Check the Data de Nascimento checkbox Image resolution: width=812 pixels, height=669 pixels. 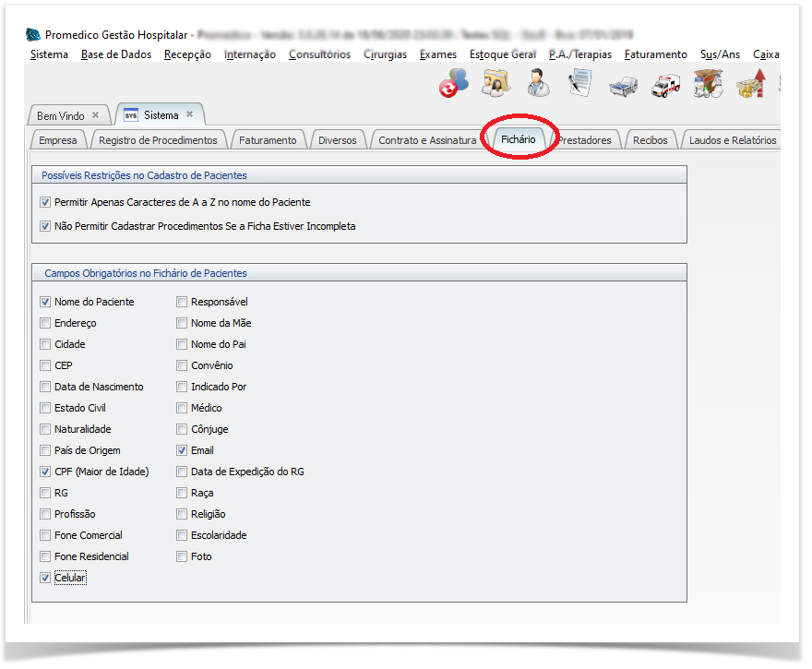(46, 387)
